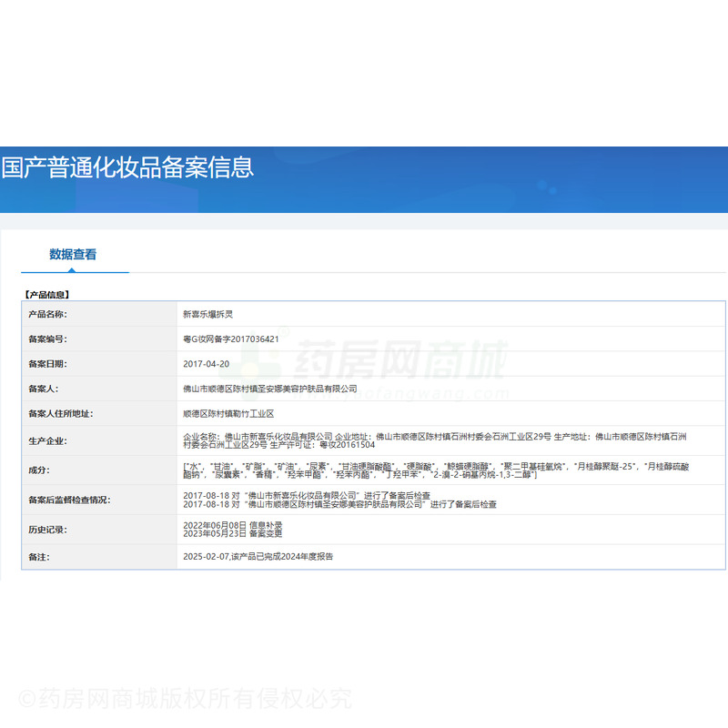
Task: Select the 生产企业 details cell
Action: coord(409,439)
